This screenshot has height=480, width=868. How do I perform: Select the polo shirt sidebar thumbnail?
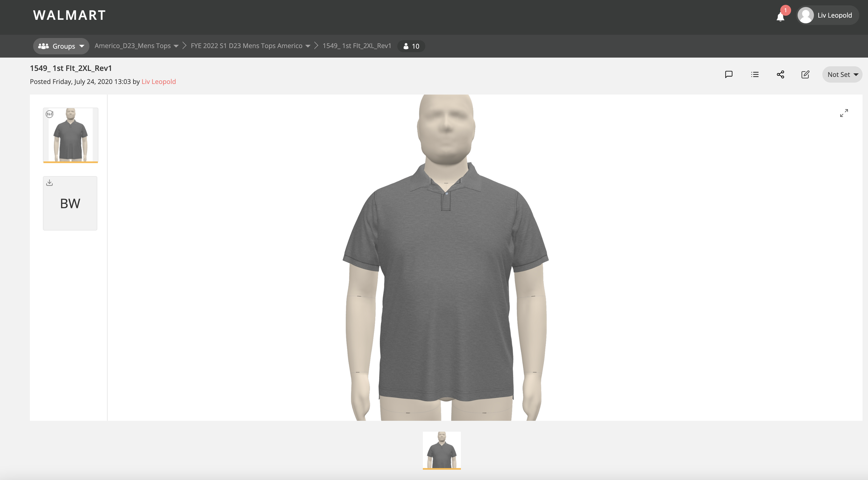point(70,135)
